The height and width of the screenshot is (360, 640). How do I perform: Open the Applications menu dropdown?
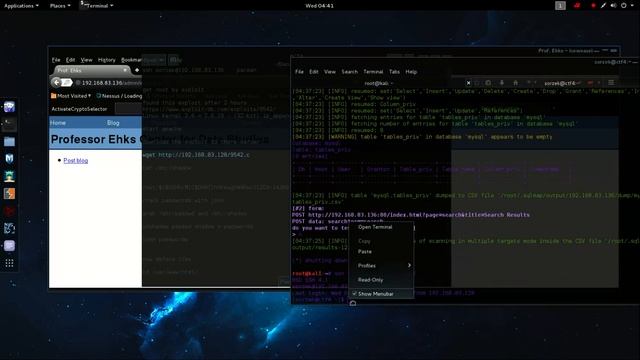(21, 6)
